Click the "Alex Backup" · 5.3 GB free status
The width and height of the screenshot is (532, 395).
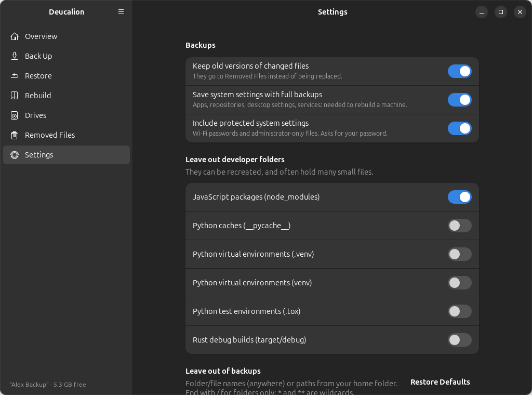(x=48, y=385)
